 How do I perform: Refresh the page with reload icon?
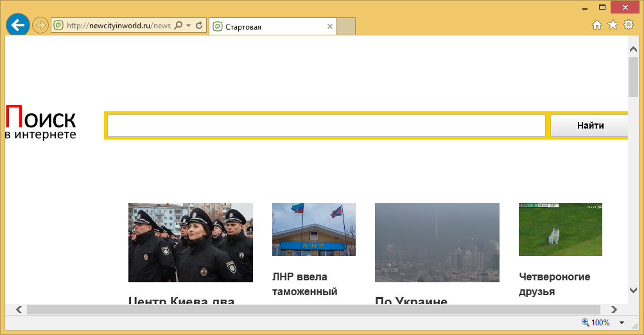pos(199,26)
